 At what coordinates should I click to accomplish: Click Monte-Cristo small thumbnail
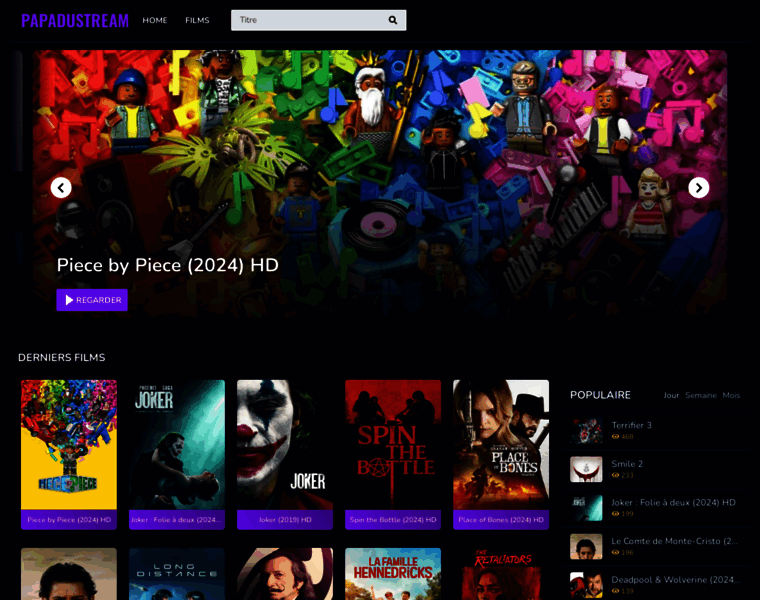[x=586, y=547]
